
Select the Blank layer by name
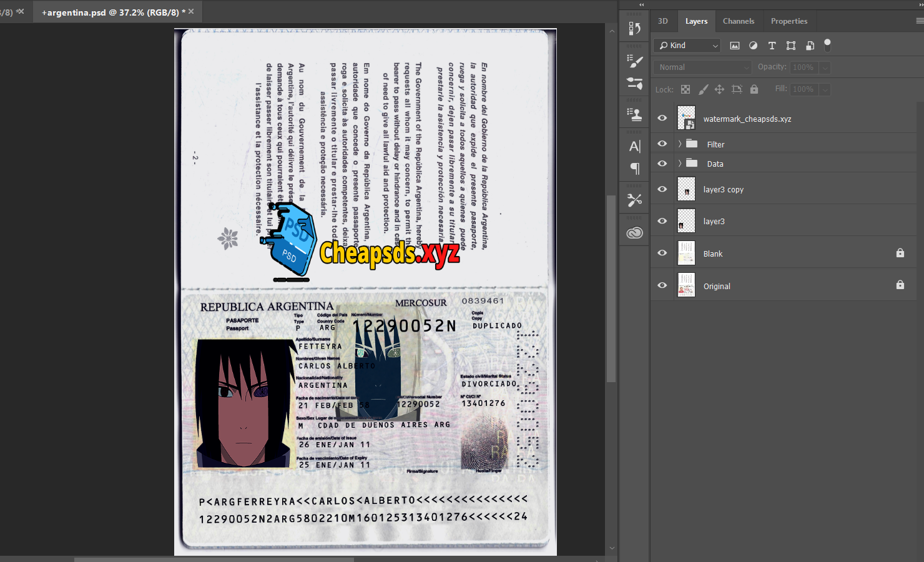713,254
